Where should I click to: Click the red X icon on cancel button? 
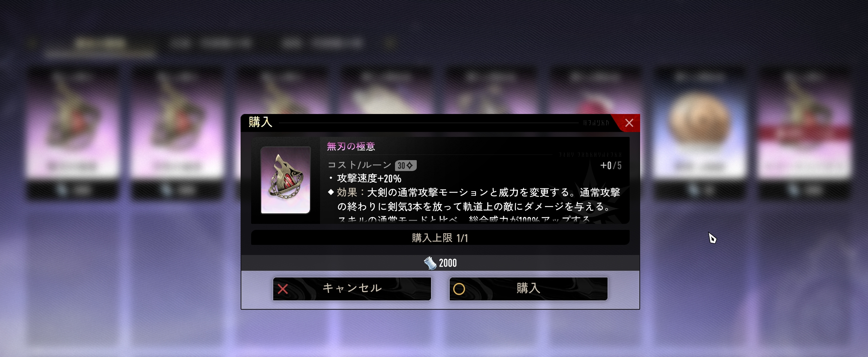tap(283, 289)
